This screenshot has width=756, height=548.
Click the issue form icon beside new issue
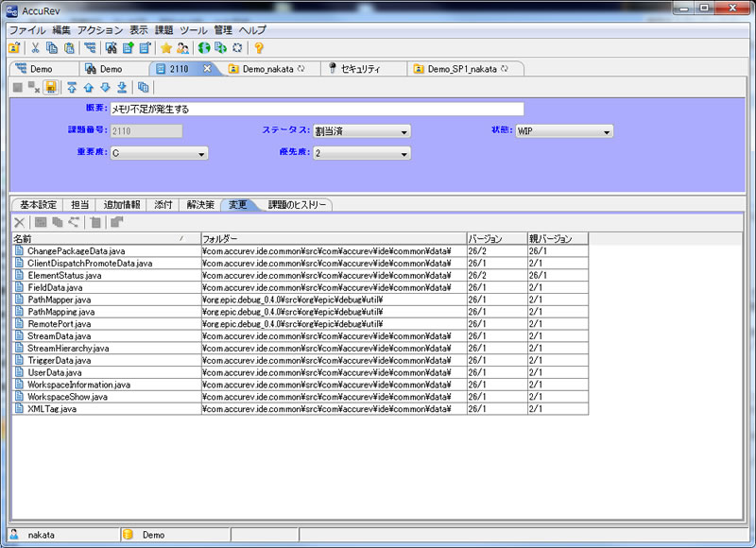point(145,48)
